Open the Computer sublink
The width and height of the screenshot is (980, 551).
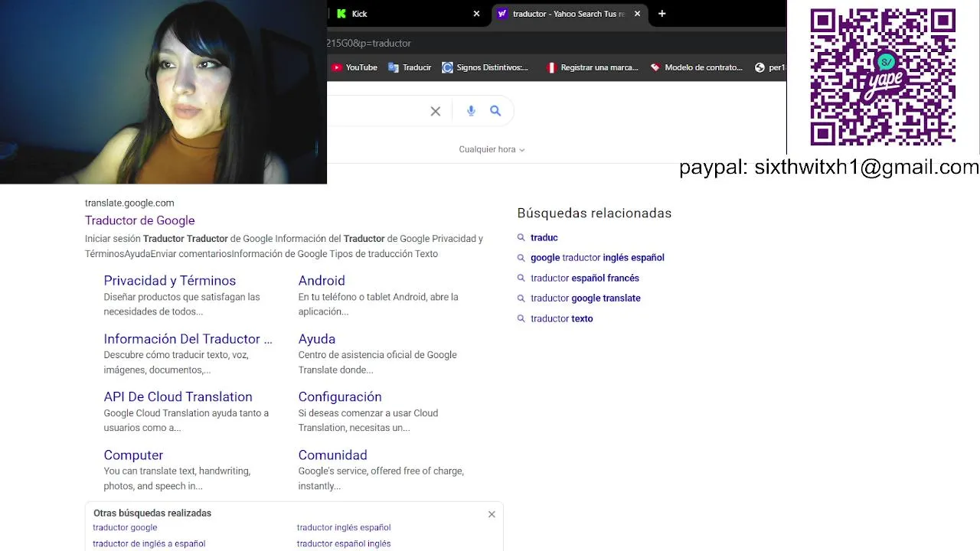133,455
